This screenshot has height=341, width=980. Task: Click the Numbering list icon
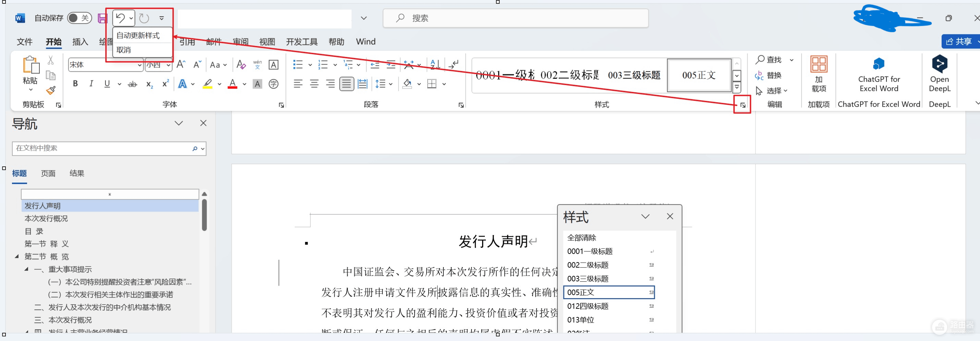point(323,64)
